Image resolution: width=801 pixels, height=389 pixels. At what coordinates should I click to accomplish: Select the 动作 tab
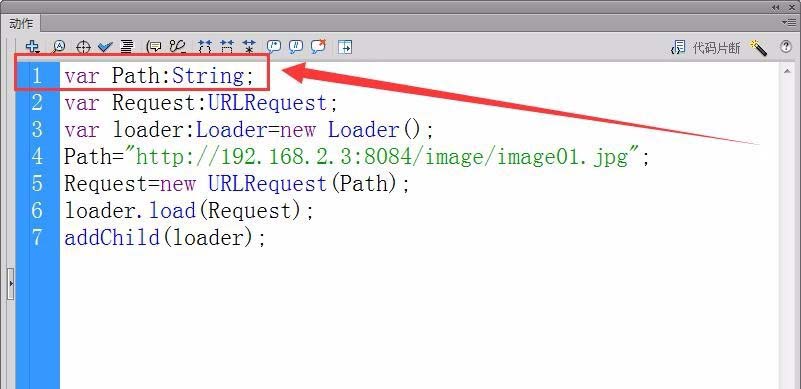21,24
